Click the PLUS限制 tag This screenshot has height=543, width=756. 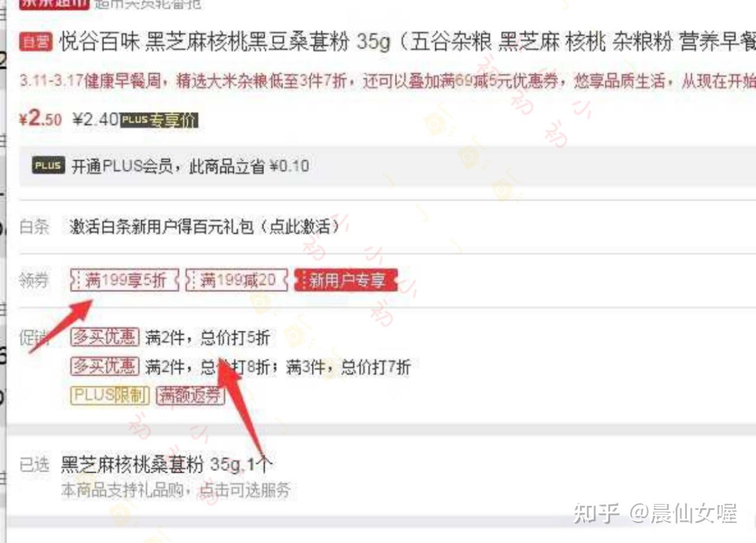tap(110, 395)
